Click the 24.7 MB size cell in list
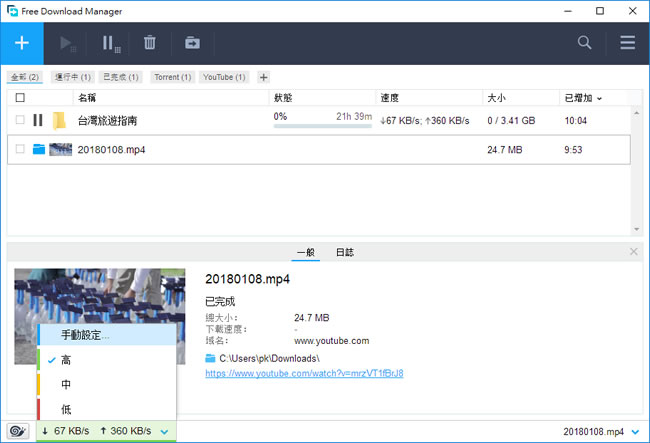Screen dimensions: 650x443 tap(504, 150)
